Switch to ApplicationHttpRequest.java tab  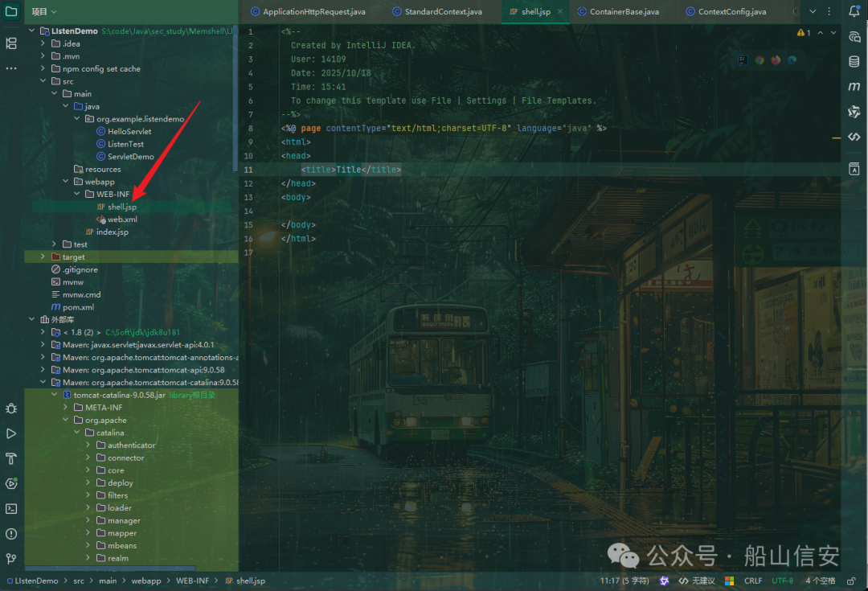pyautogui.click(x=308, y=11)
